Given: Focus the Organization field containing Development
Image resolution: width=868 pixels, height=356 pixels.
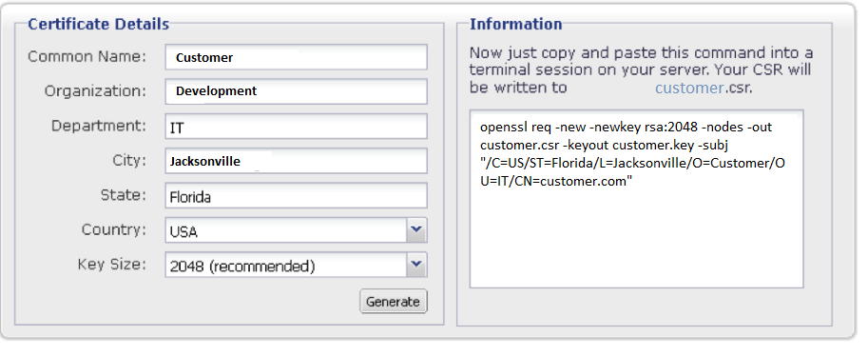Looking at the screenshot, I should coord(297,91).
